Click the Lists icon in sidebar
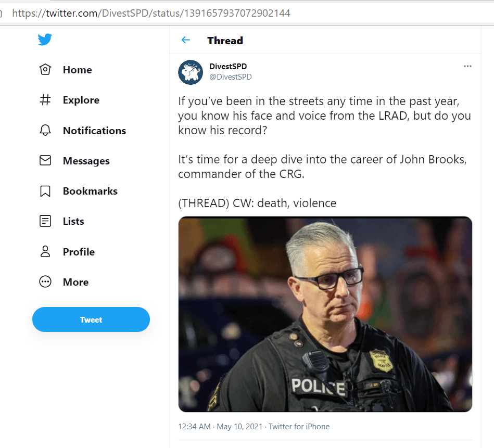Screen dimensions: 494x448 click(45, 221)
